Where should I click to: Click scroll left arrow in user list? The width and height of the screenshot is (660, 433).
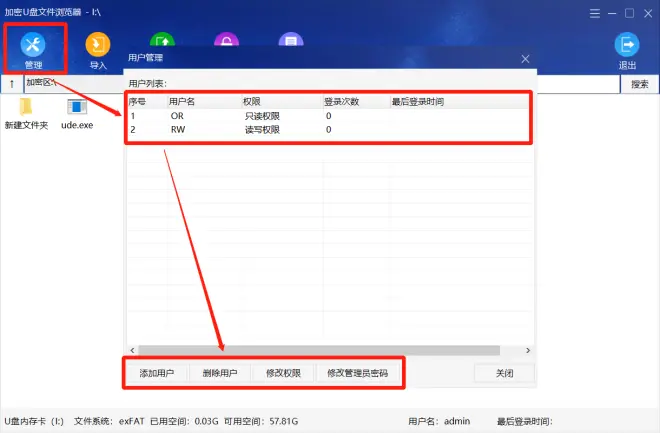pos(132,350)
